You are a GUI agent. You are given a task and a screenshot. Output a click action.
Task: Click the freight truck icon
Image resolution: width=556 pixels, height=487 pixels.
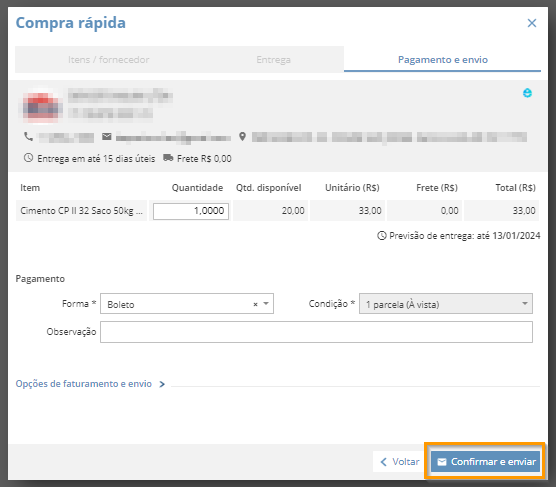click(x=168, y=158)
